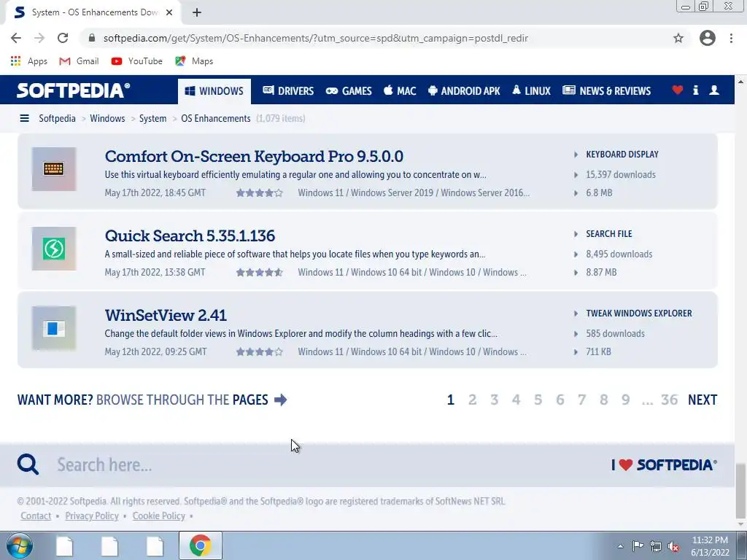
Task: Open the Windows Start button
Action: click(20, 545)
